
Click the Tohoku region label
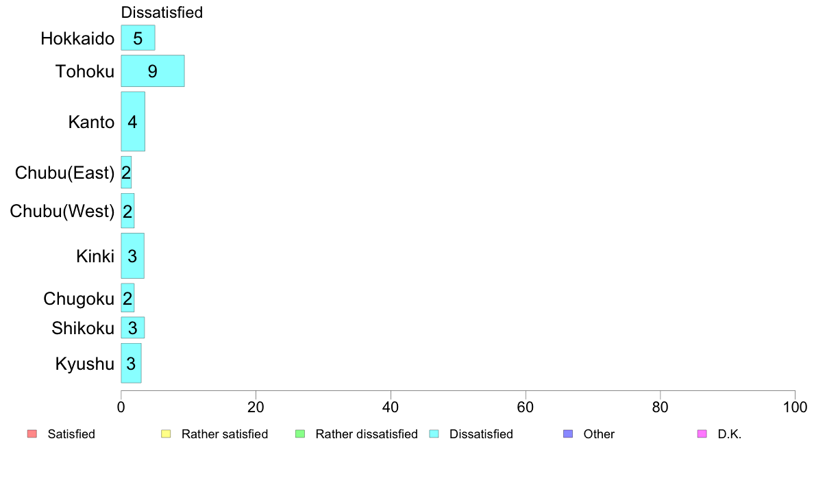(x=85, y=71)
